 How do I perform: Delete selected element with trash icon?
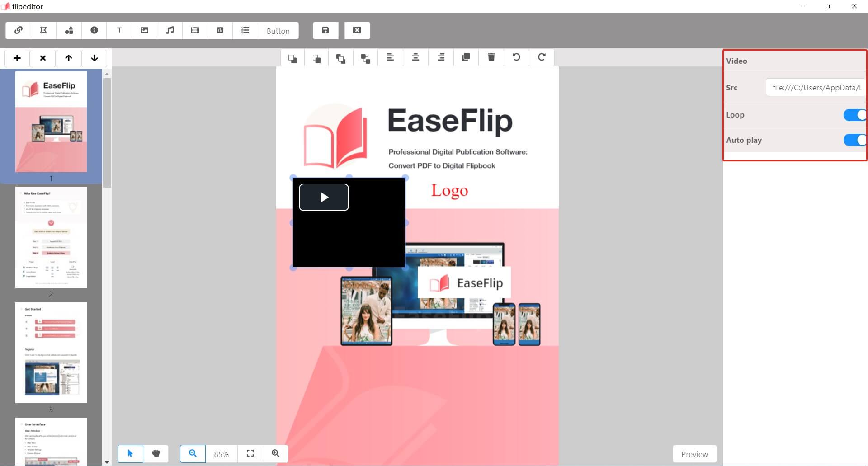(x=491, y=57)
